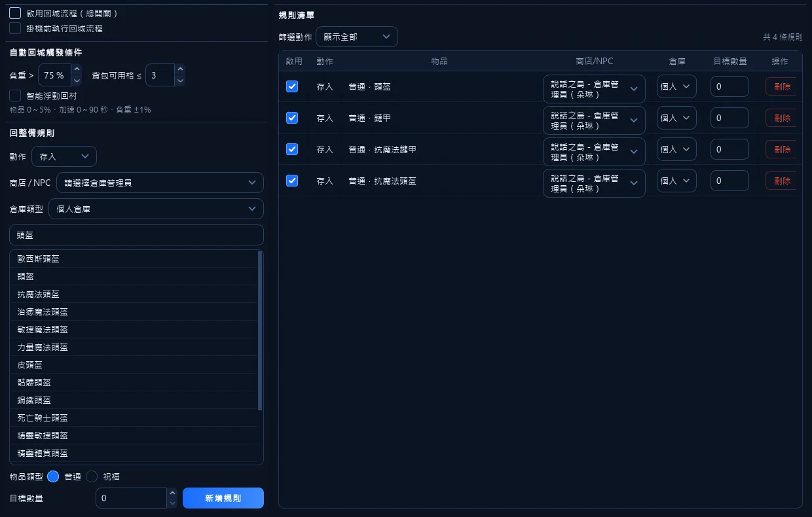The height and width of the screenshot is (517, 812).
Task: Delete the 普通 · 鏈甲 rule via 刪除
Action: tap(781, 118)
